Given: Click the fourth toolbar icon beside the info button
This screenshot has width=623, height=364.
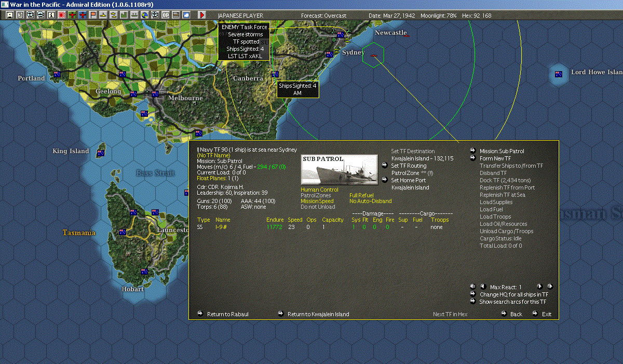Looking at the screenshot, I should coord(41,15).
